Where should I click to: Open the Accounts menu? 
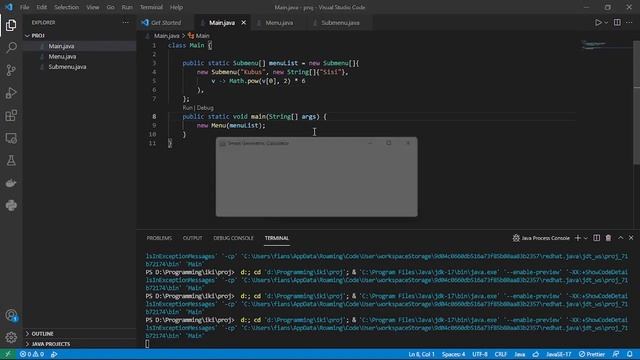point(11,315)
